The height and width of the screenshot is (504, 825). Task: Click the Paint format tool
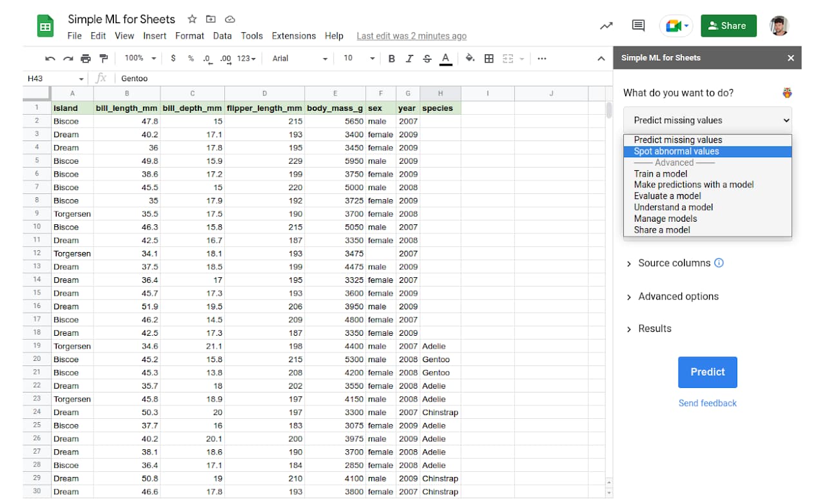tap(103, 58)
